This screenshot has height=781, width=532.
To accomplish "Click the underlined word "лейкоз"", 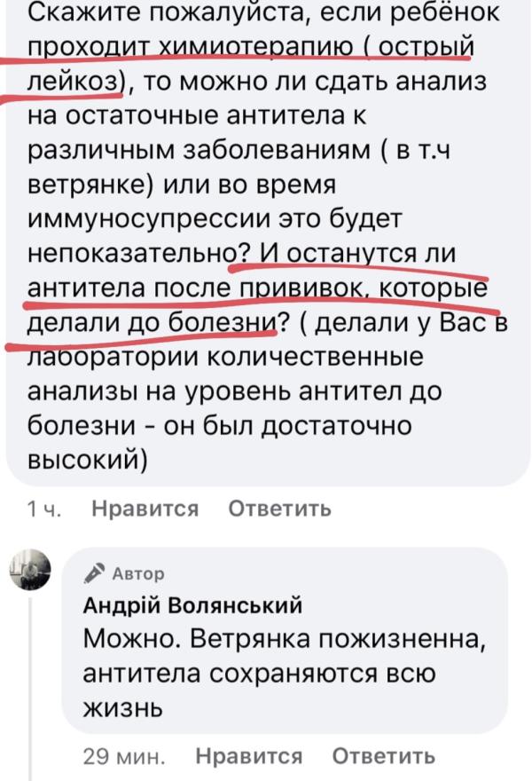I will (x=73, y=83).
